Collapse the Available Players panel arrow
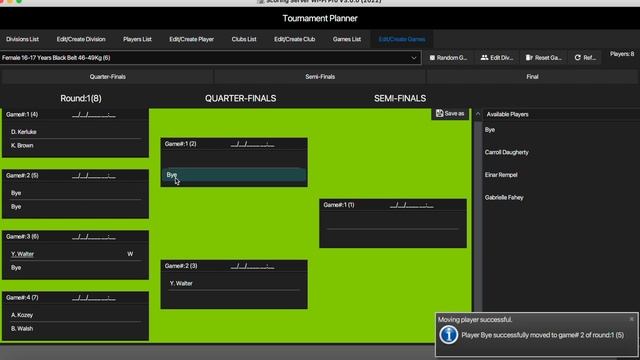Screen dimensions: 640x360 point(478,114)
